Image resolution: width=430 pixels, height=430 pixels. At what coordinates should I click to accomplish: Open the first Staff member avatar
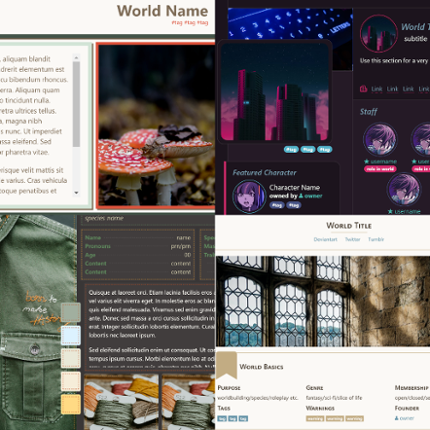pyautogui.click(x=380, y=139)
